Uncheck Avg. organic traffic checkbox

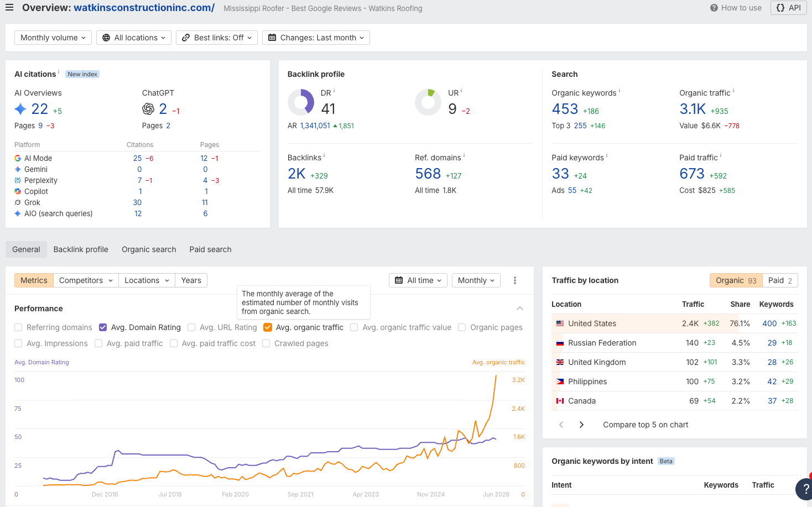(268, 327)
